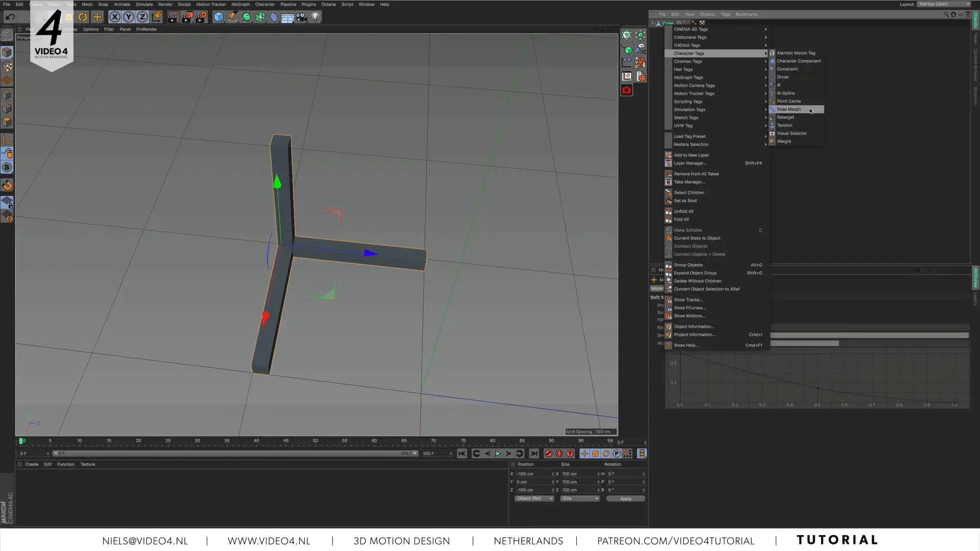Expand CINEMA 4D Tags submenu
The width and height of the screenshot is (980, 551).
point(720,29)
